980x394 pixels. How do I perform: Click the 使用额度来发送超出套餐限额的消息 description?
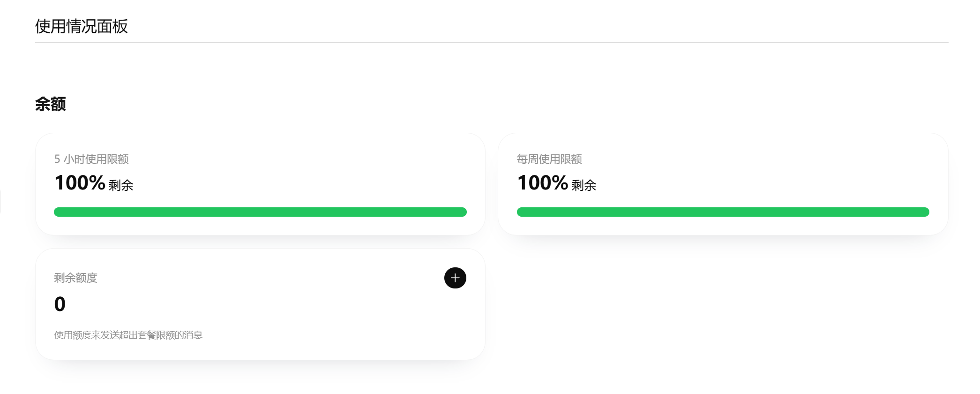128,335
